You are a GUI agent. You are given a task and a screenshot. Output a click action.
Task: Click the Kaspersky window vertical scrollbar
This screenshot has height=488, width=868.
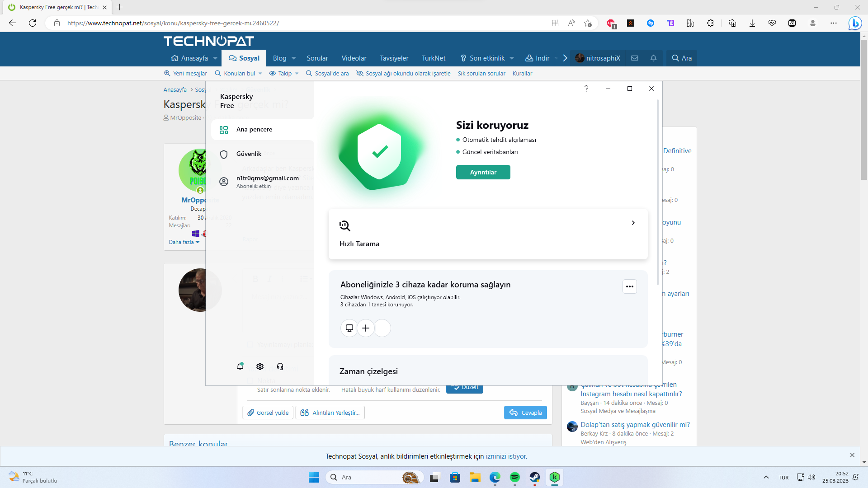click(x=657, y=192)
